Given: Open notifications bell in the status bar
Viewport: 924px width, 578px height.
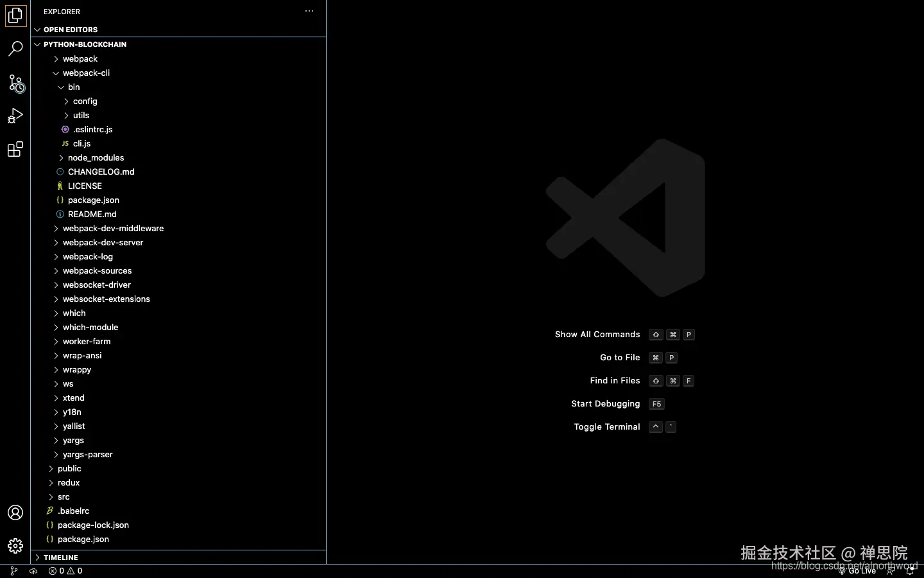Looking at the screenshot, I should tap(910, 571).
